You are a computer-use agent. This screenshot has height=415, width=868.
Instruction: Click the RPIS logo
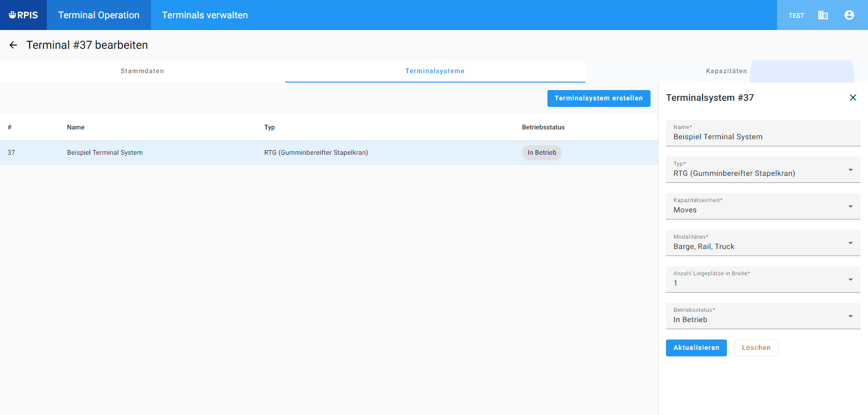tap(23, 15)
